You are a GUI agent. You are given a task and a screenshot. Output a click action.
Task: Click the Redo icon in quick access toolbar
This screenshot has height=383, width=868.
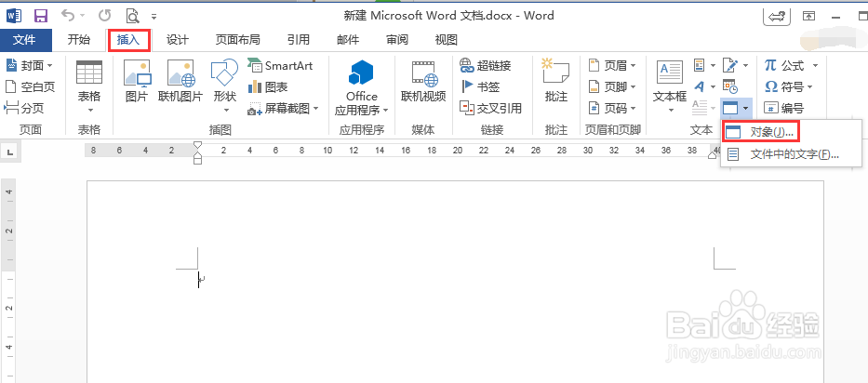104,16
